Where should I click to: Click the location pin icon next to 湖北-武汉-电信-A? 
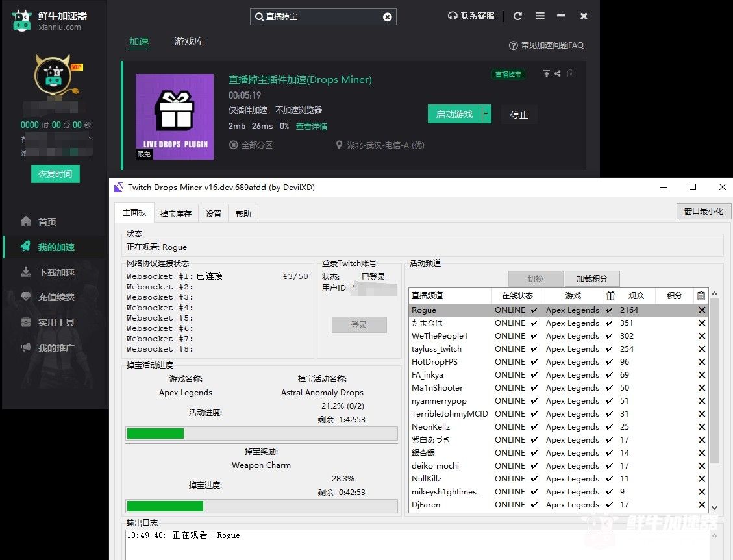[340, 145]
